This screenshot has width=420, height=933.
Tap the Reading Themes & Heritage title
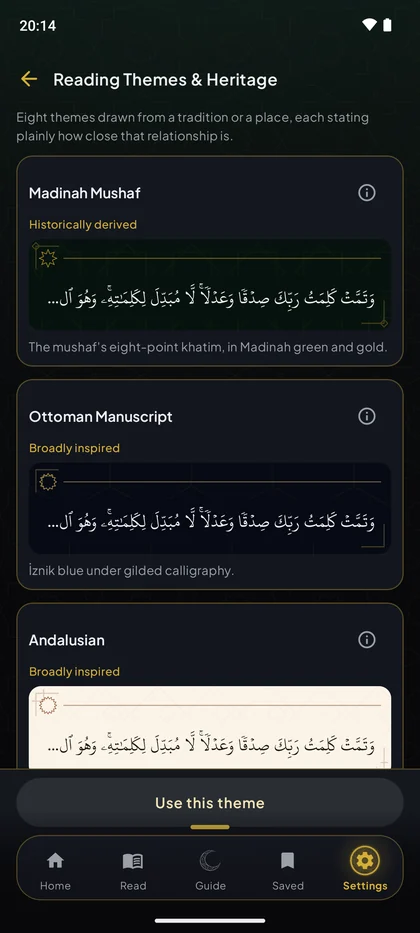[165, 80]
